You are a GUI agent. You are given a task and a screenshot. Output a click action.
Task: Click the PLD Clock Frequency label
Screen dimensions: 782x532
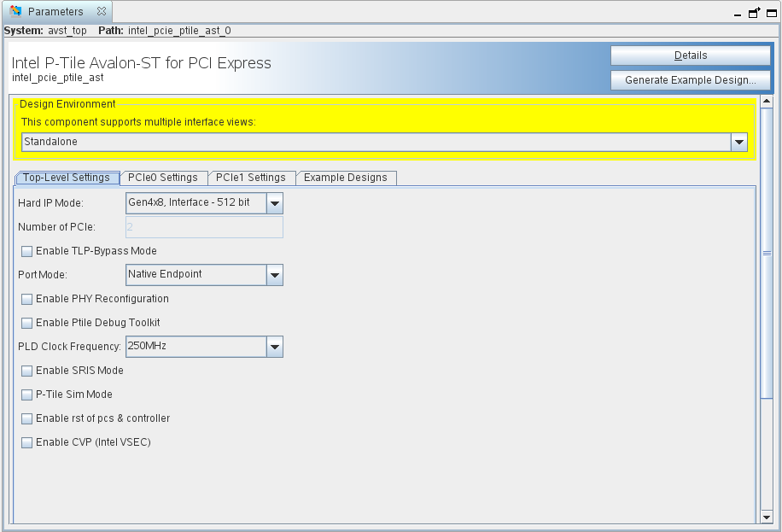click(69, 347)
